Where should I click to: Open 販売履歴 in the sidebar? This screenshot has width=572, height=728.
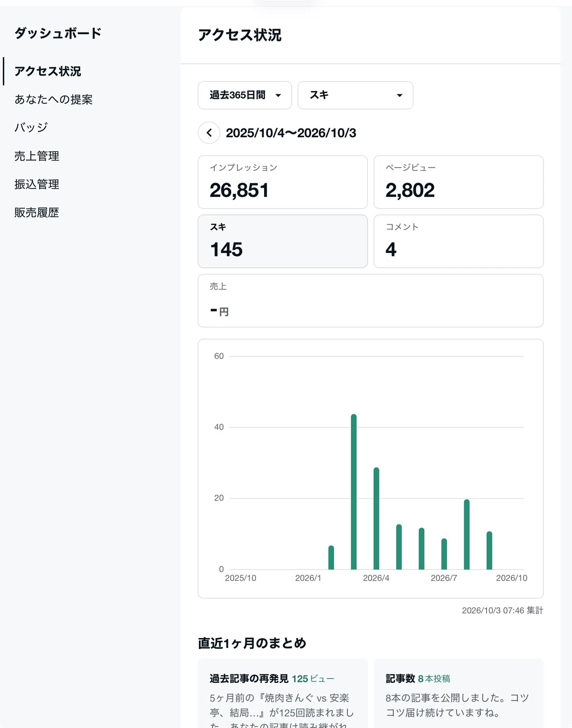point(37,212)
